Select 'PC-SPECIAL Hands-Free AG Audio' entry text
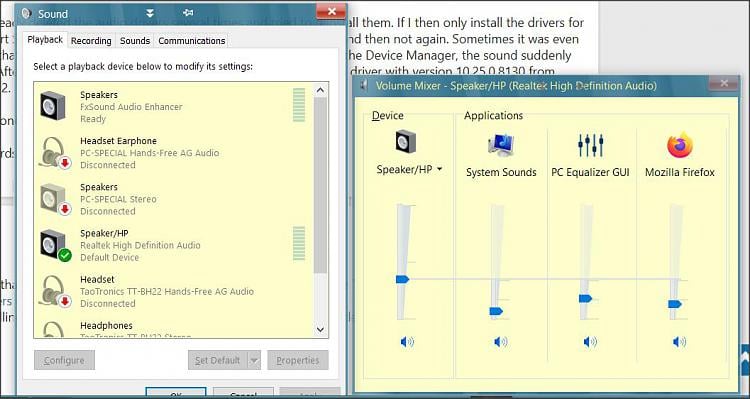 tap(150, 153)
